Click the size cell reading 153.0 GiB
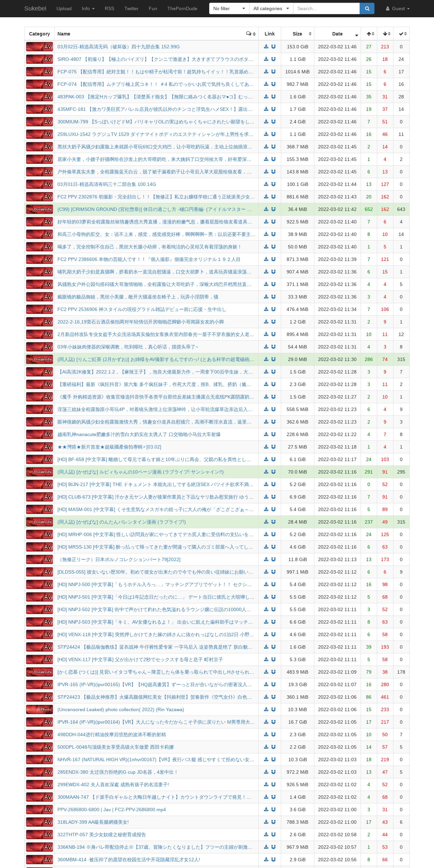434x868 pixels. pos(297,47)
